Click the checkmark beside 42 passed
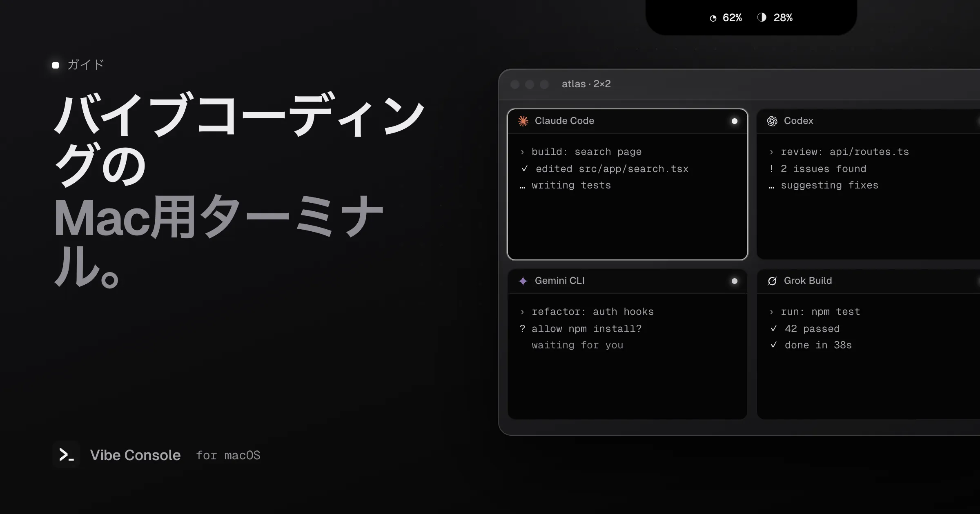Viewport: 980px width, 514px height. [x=774, y=328]
